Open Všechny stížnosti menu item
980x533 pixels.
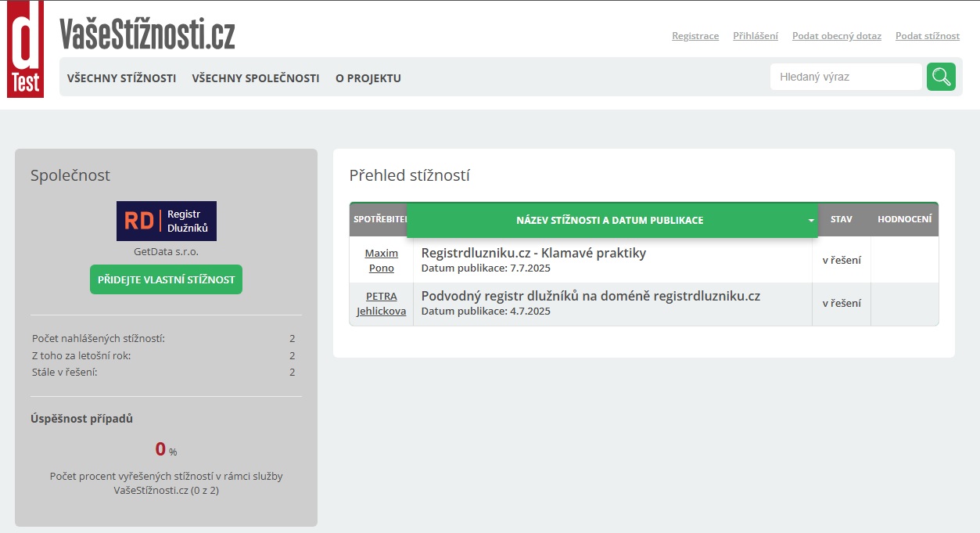coord(121,78)
